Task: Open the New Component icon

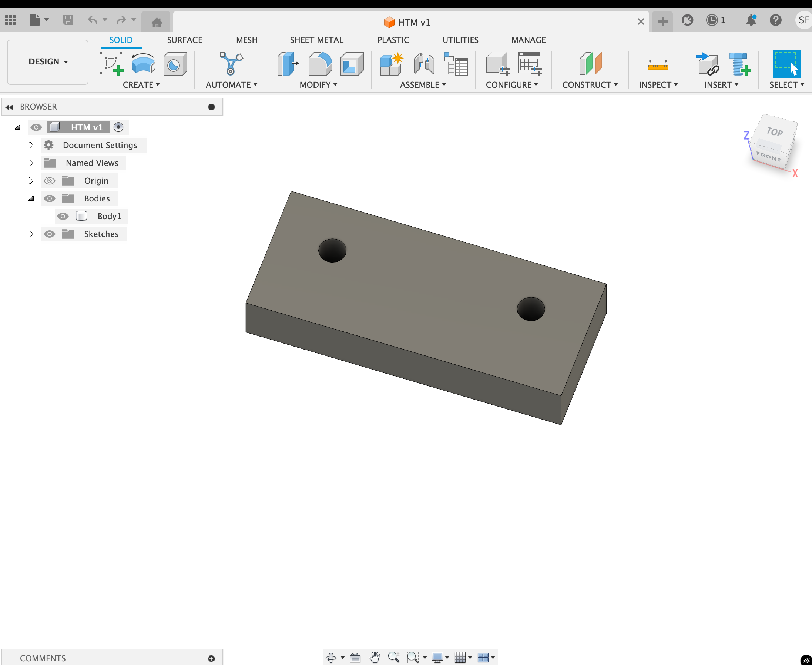Action: tap(391, 63)
